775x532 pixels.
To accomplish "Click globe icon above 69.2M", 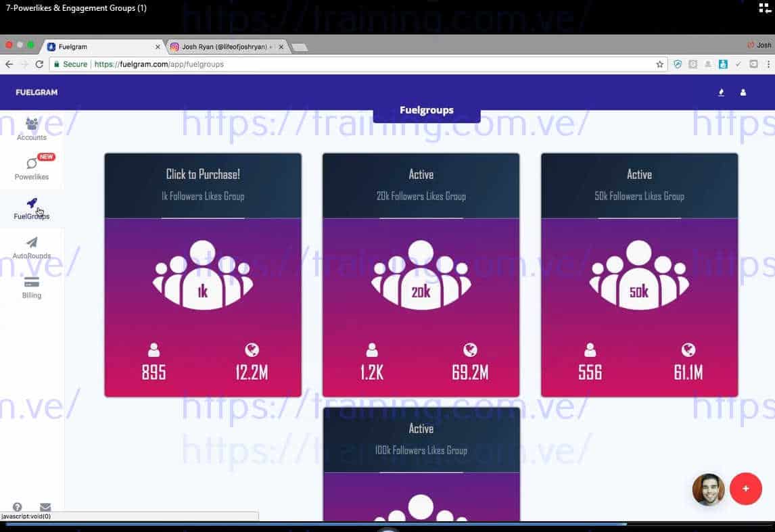I will (x=470, y=349).
